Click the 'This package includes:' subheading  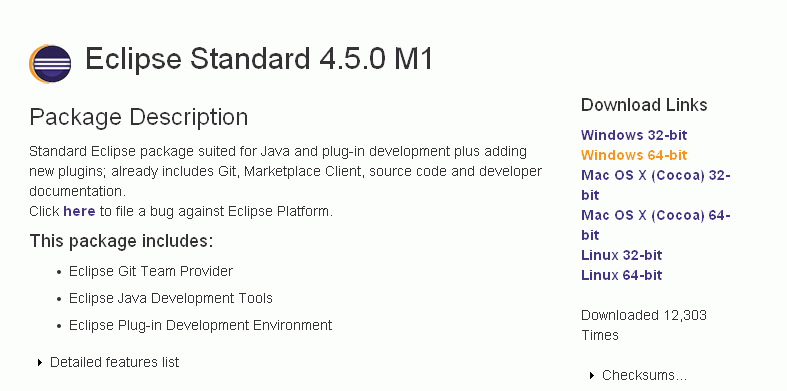click(121, 241)
